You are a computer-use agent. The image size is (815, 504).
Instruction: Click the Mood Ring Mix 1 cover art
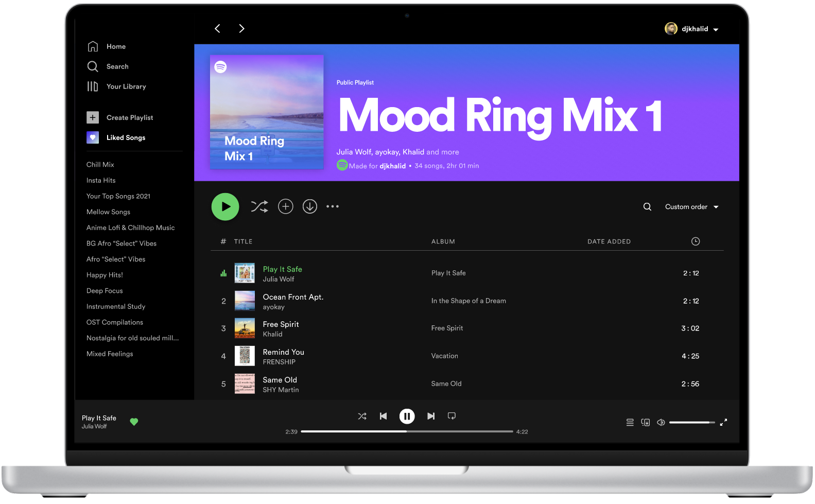[267, 112]
